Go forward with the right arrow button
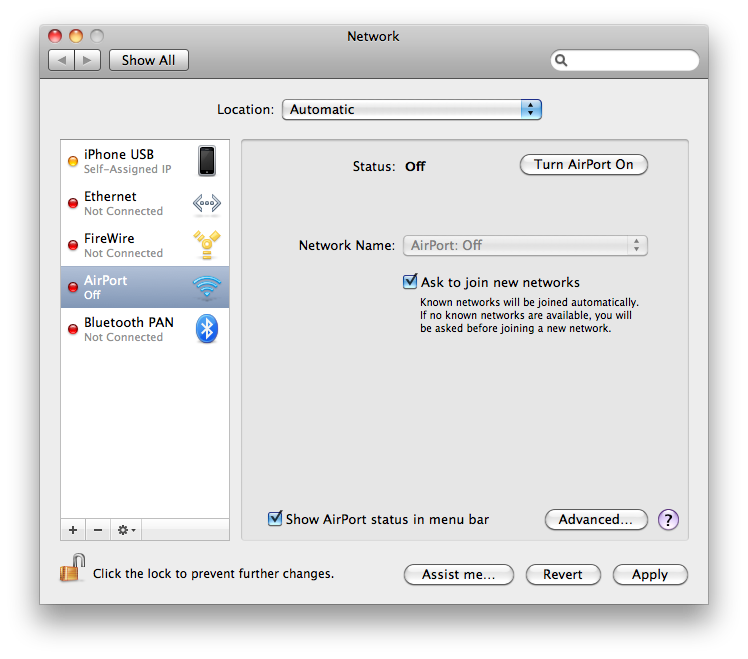This screenshot has width=748, height=659. coord(87,60)
